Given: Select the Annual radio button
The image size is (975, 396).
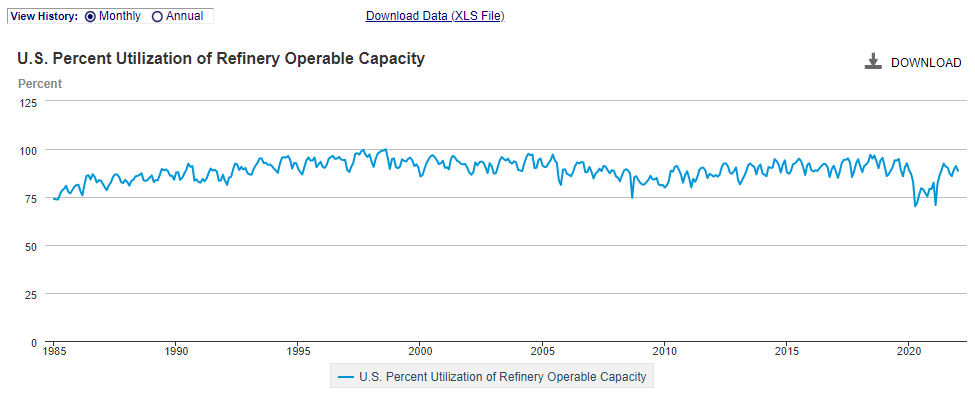Looking at the screenshot, I should coord(157,17).
